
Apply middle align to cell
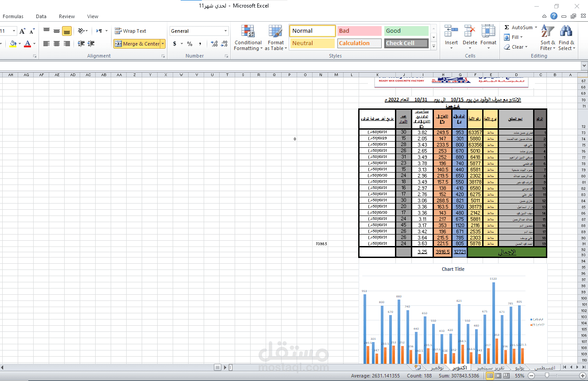(57, 31)
